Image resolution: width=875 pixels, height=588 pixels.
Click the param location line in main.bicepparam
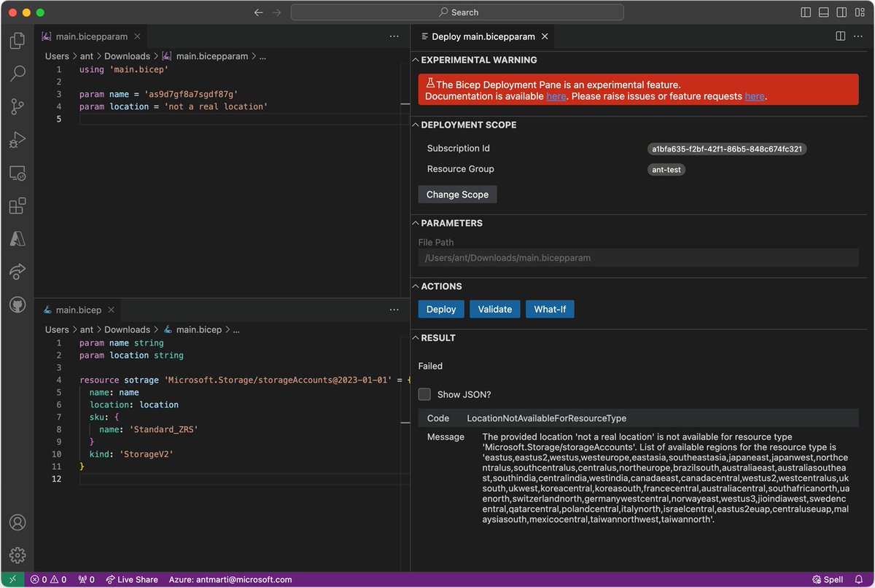coord(174,106)
